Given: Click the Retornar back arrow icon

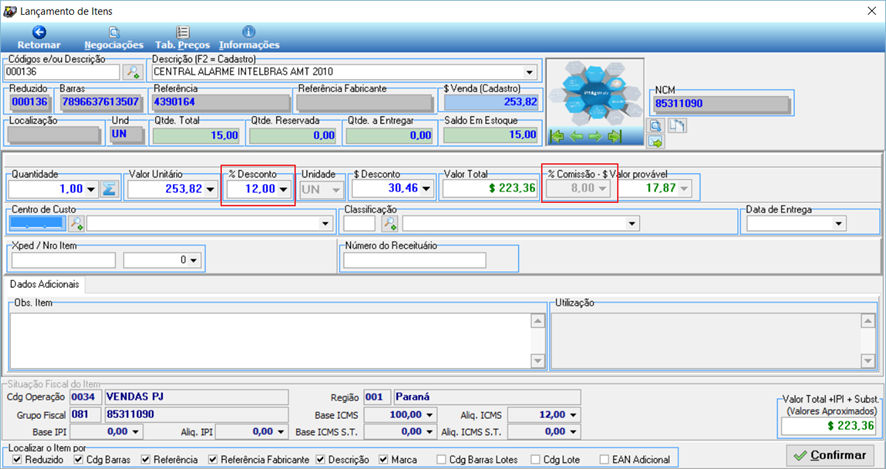Looking at the screenshot, I should pos(39,32).
